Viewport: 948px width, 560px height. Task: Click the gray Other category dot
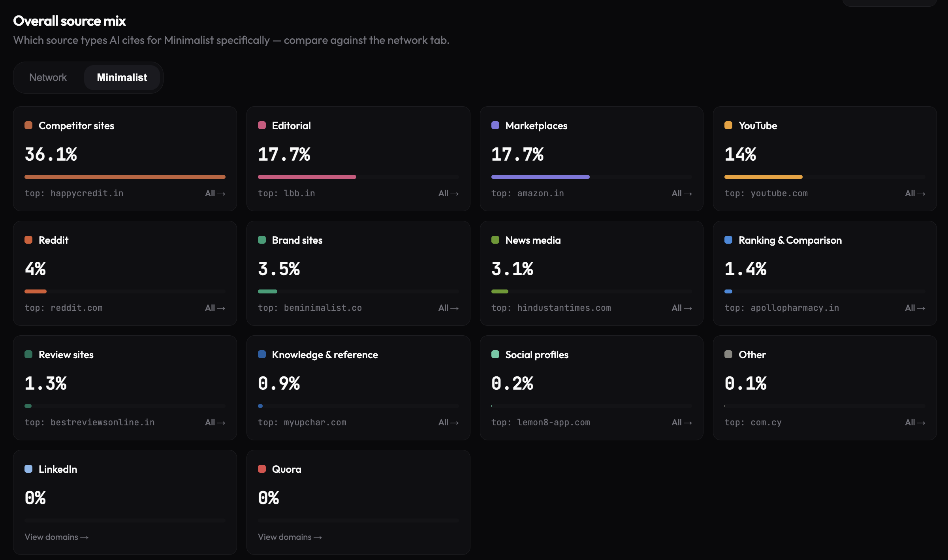(x=728, y=355)
